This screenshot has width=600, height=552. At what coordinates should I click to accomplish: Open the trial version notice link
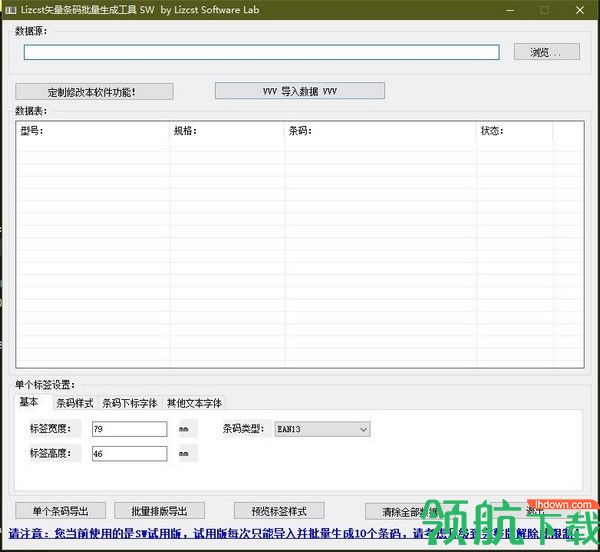click(293, 533)
